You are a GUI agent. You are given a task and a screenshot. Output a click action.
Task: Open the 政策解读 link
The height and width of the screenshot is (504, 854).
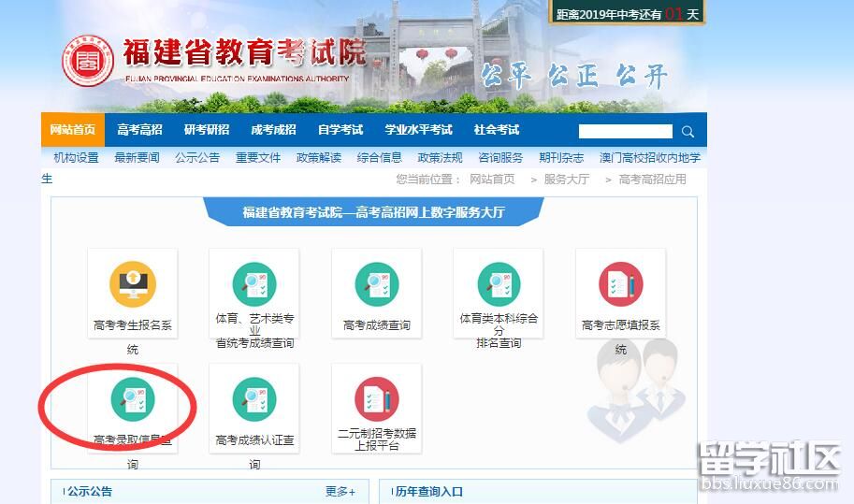tap(319, 157)
